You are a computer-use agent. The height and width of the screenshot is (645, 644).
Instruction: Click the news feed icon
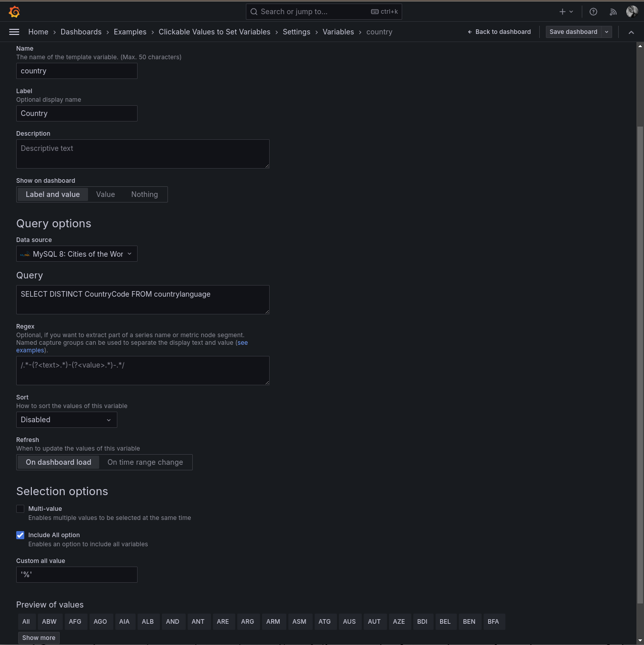point(613,11)
